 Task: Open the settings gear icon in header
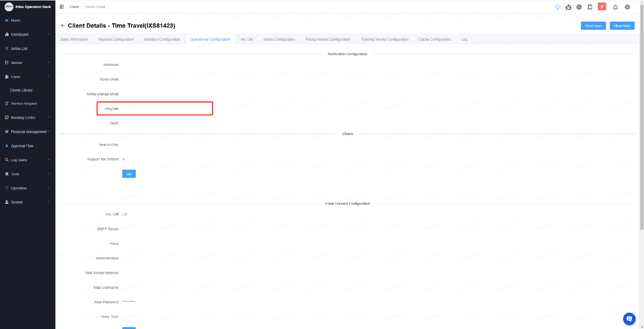[x=627, y=7]
